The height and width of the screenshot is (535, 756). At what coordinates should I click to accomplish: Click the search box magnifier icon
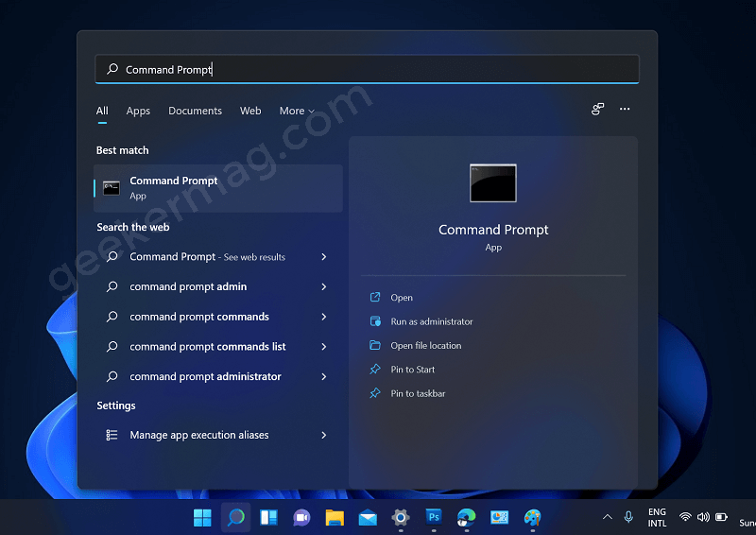point(112,69)
